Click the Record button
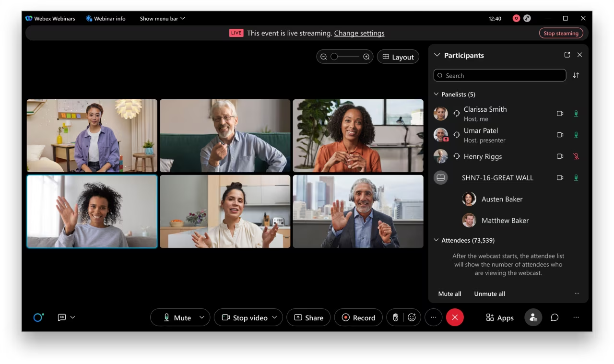The height and width of the screenshot is (364, 614). pos(358,317)
